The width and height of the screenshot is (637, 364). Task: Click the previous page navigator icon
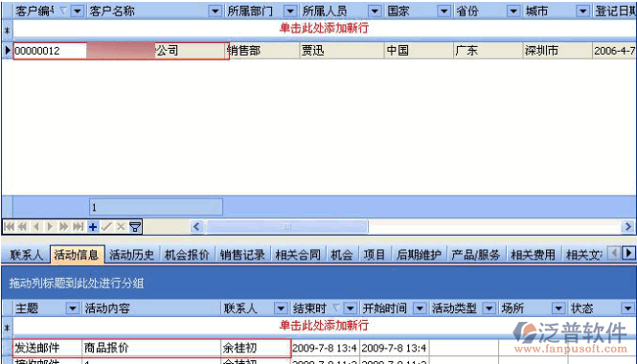(x=22, y=227)
